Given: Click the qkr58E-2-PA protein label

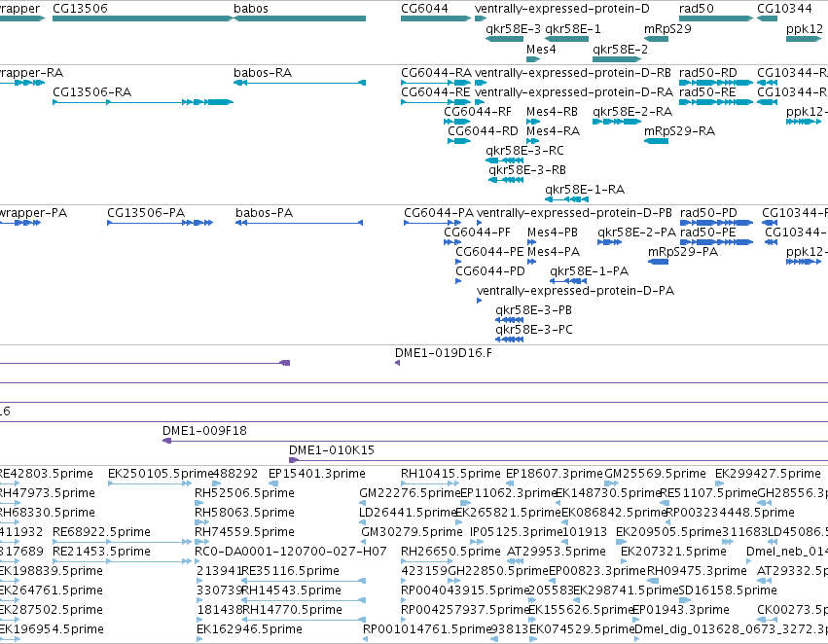Looking at the screenshot, I should tap(637, 233).
